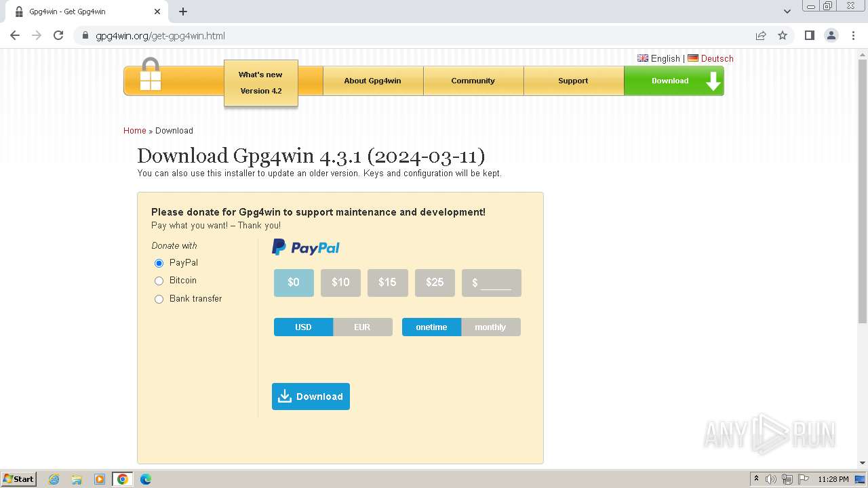
Task: Open the tab search chevron
Action: (787, 12)
